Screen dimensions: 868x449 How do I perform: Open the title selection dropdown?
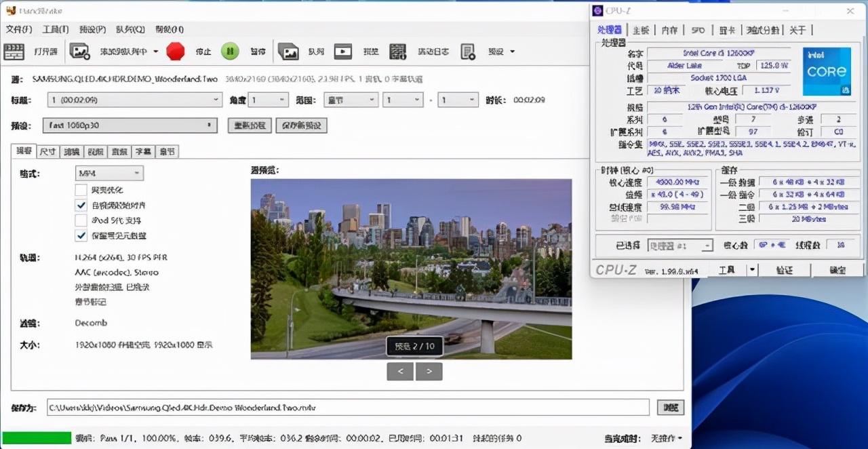134,100
